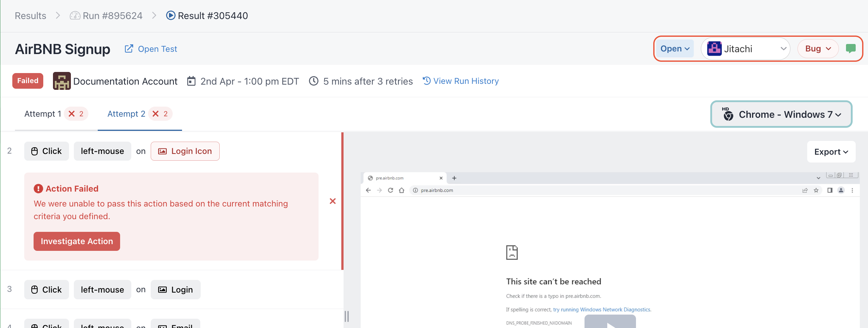Click the play icon beside Result #305440
This screenshot has width=868, height=328.
click(170, 15)
